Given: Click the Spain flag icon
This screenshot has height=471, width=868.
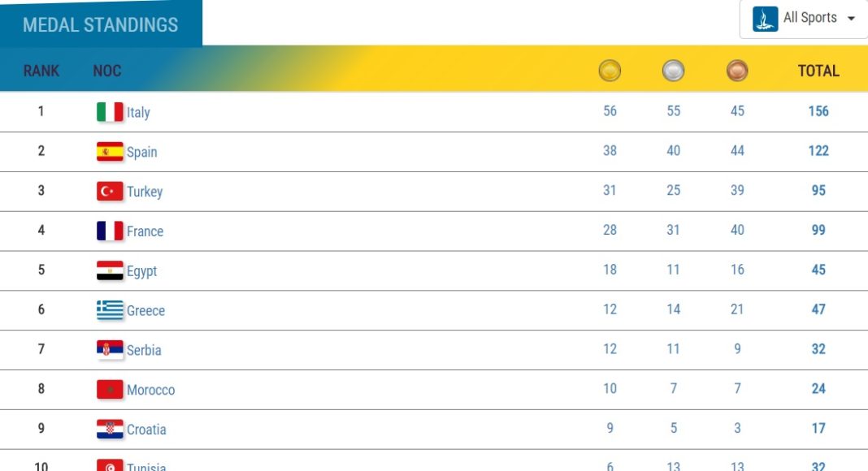Looking at the screenshot, I should tap(110, 152).
